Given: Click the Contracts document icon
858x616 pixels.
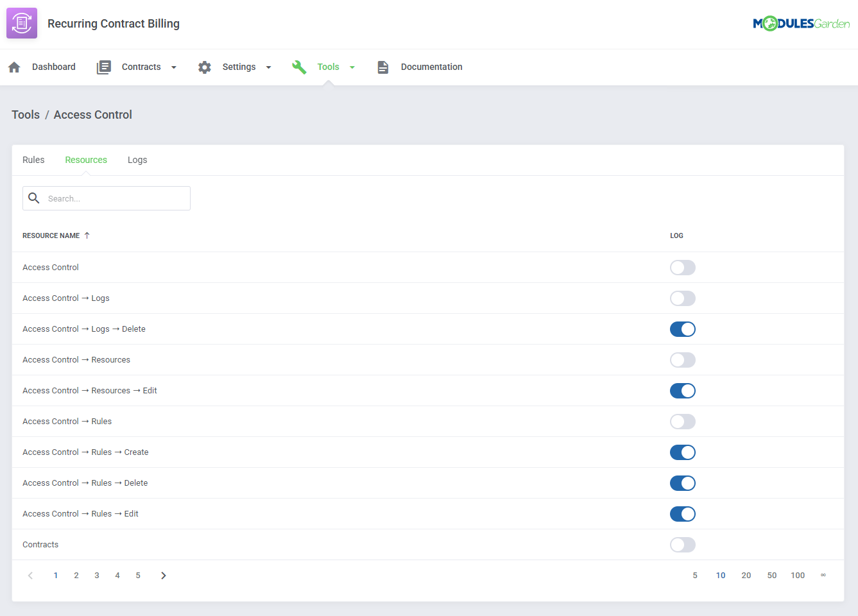Looking at the screenshot, I should tap(104, 67).
